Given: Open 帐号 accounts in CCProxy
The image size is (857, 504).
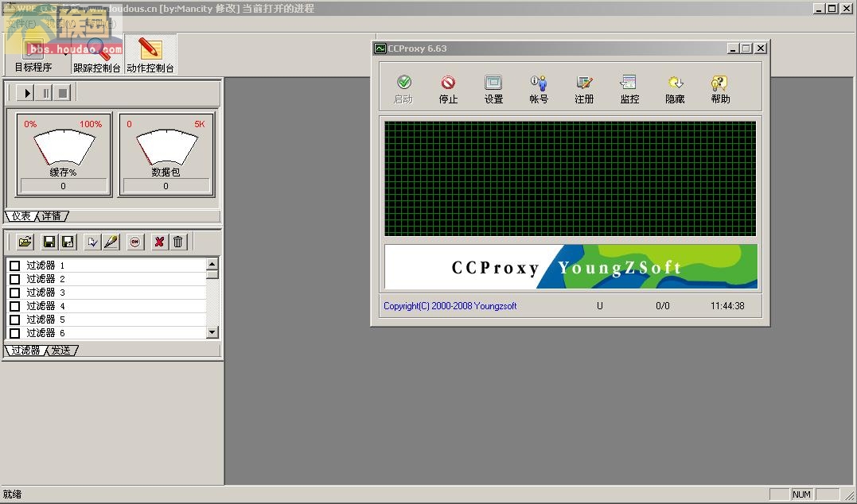Looking at the screenshot, I should [x=539, y=89].
